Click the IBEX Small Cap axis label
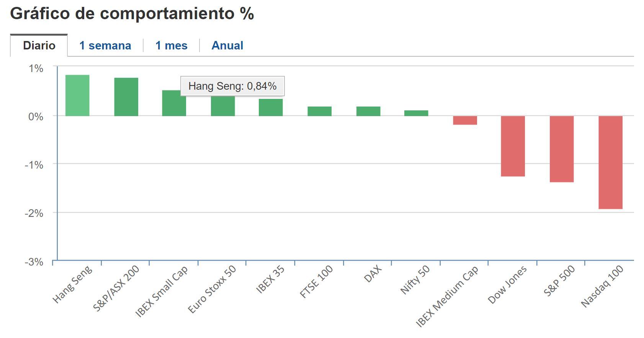 [162, 292]
